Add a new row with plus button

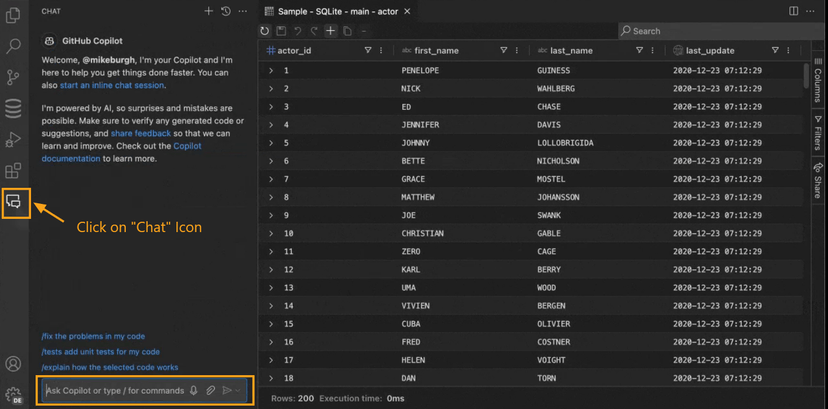tap(331, 31)
